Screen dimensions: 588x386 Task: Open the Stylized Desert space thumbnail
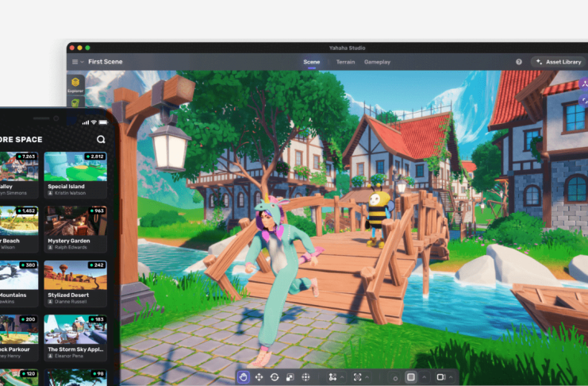coord(75,275)
